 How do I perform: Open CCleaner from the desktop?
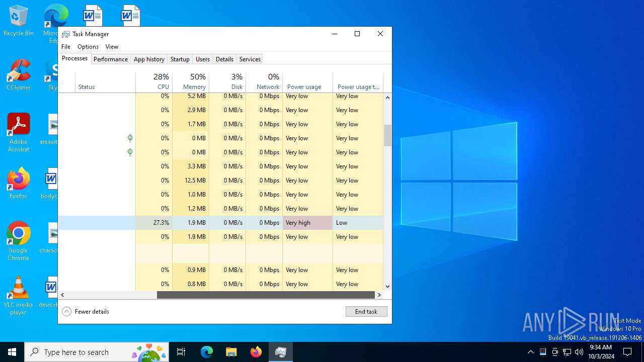pos(18,74)
